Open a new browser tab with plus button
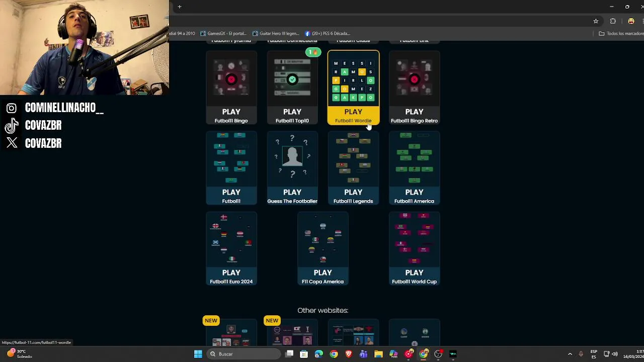 pos(180,7)
